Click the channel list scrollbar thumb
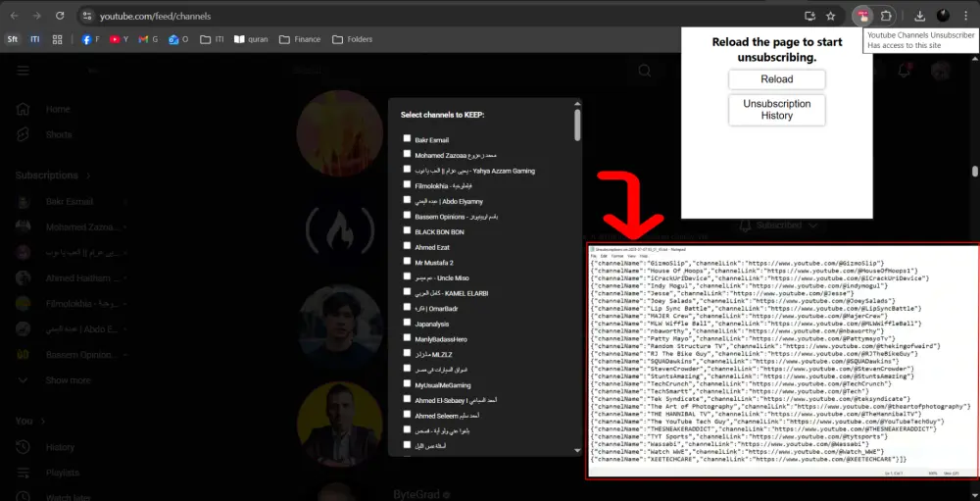This screenshot has height=501, width=980. tap(577, 125)
